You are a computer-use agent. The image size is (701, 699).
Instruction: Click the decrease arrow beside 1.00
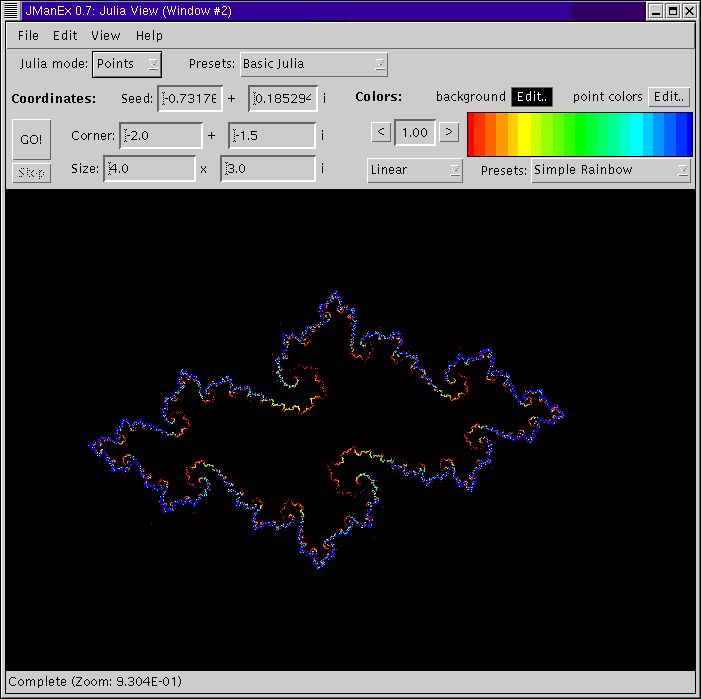click(x=380, y=132)
